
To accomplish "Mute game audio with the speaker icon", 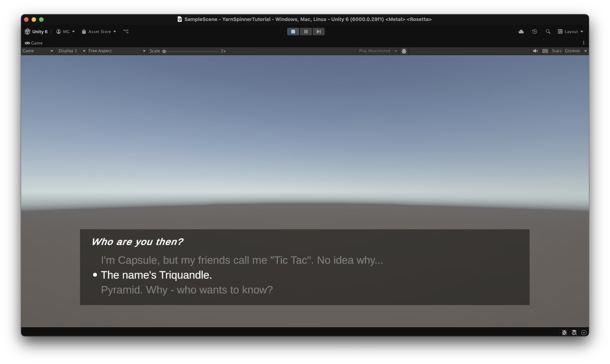I will [x=535, y=51].
